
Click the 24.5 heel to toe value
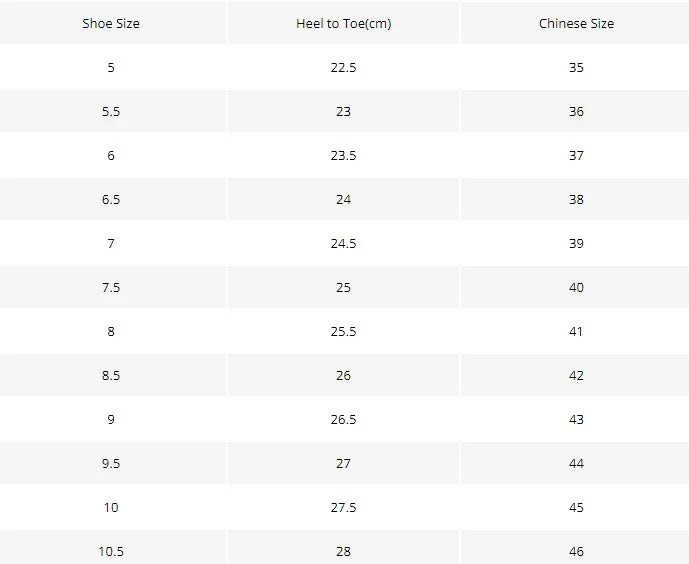343,243
